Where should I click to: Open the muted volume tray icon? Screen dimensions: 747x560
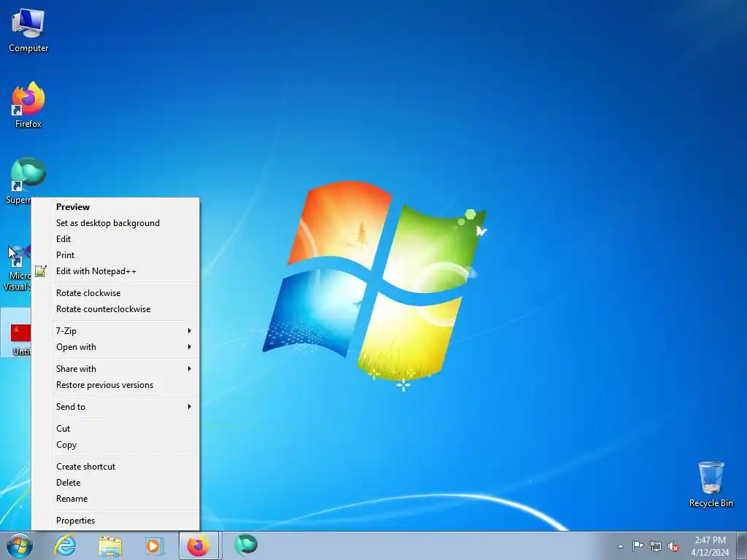pos(673,546)
